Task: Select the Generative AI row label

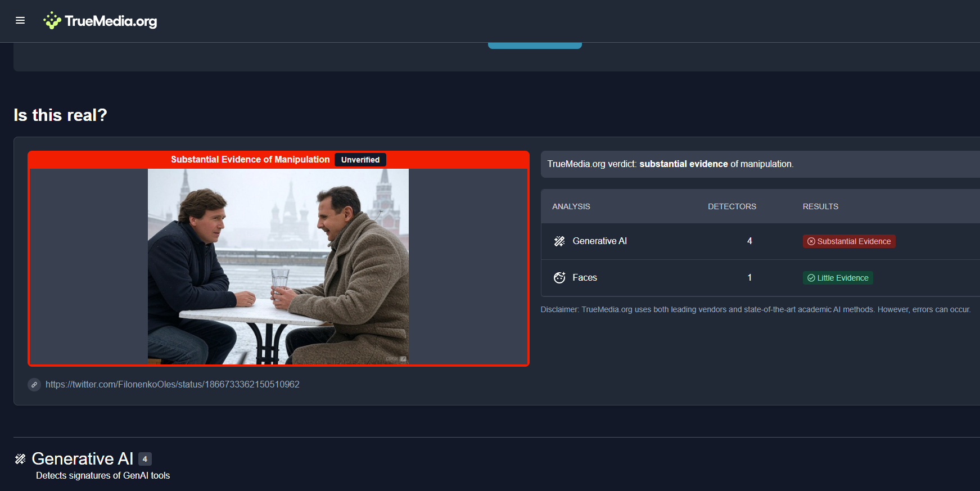Action: [599, 241]
